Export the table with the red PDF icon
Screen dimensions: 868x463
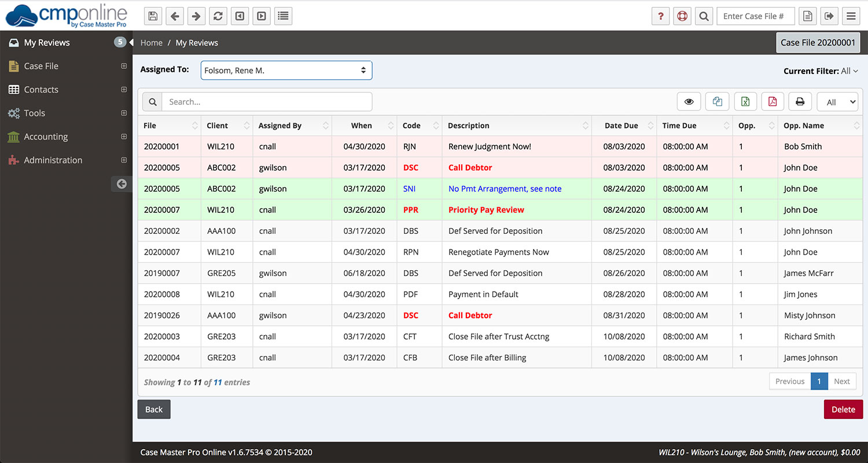tap(773, 102)
